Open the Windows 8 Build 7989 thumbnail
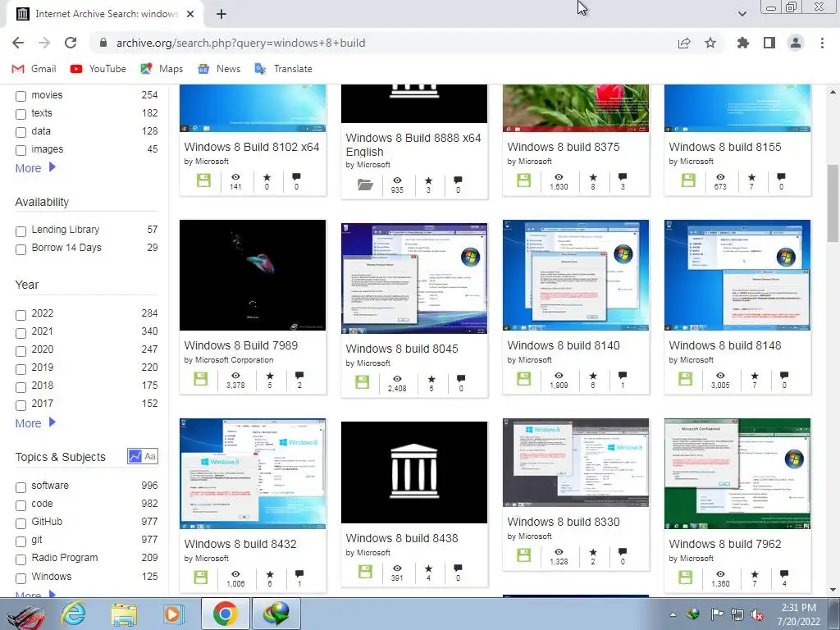This screenshot has height=630, width=840. pos(253,275)
